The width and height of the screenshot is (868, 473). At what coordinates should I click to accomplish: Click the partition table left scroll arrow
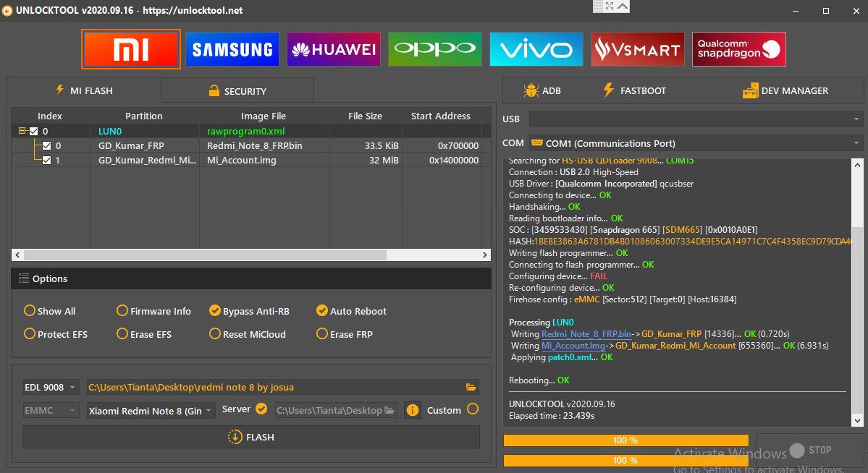point(17,255)
